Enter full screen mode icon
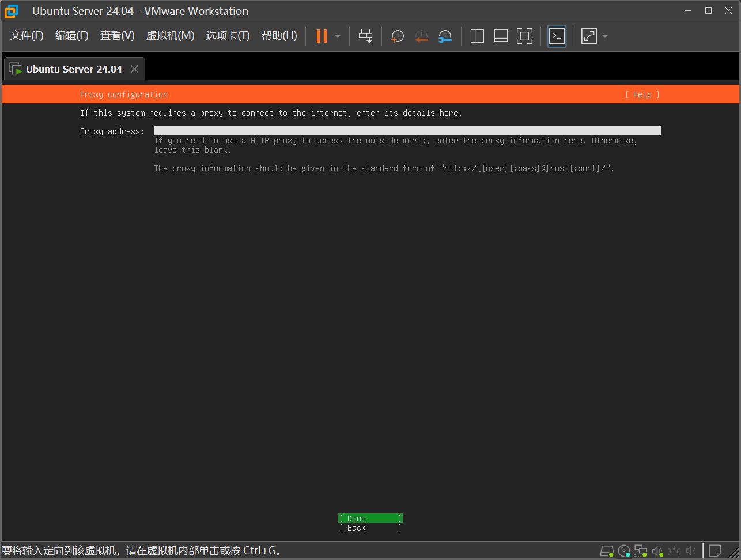This screenshot has width=741, height=560. 524,36
